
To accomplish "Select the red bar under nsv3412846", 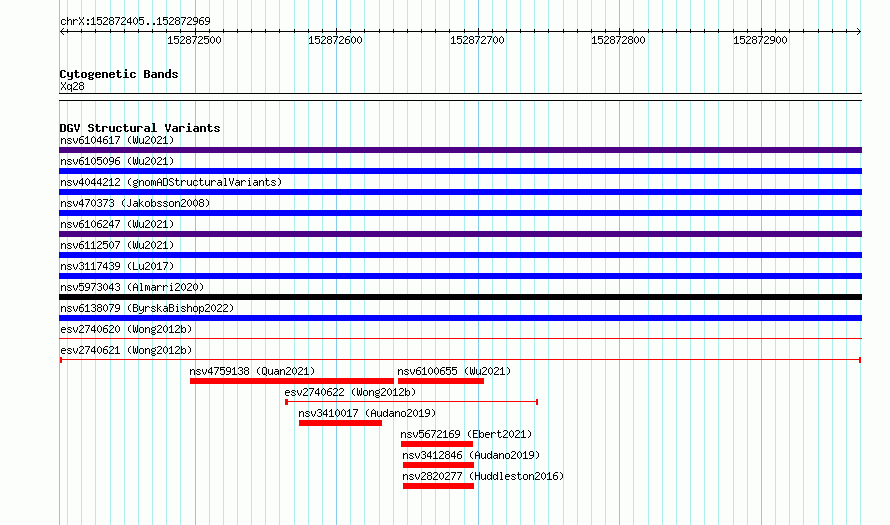I will click(x=438, y=465).
